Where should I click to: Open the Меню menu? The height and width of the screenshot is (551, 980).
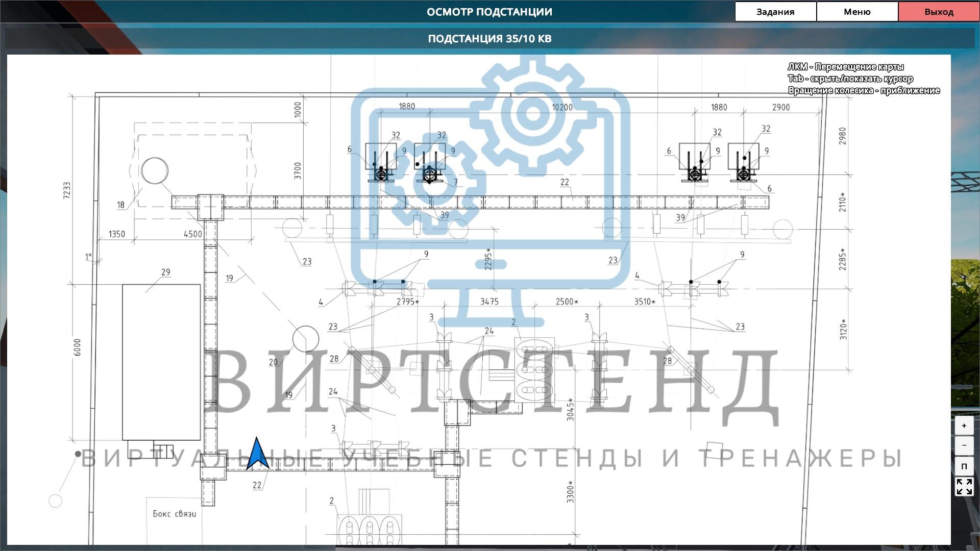coord(856,12)
